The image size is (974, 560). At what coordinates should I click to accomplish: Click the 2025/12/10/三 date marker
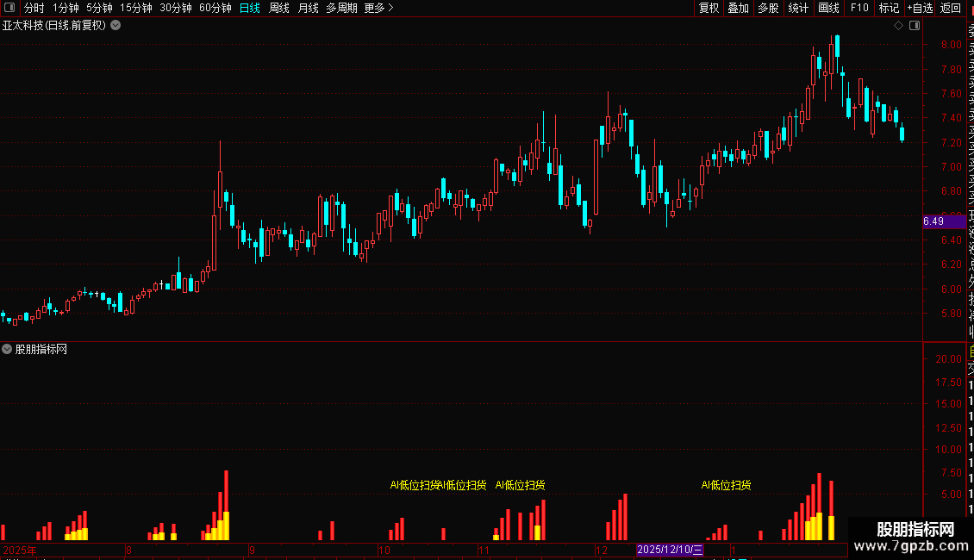tap(670, 550)
